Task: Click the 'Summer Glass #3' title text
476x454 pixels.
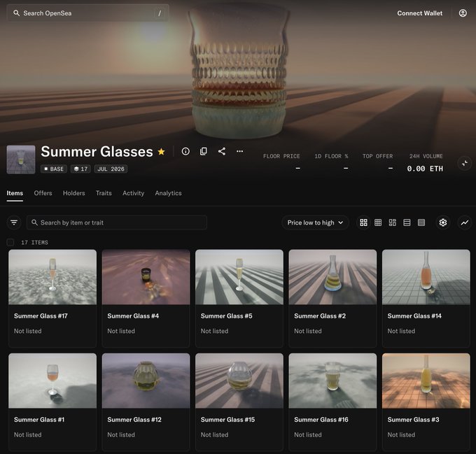Action: (413, 420)
